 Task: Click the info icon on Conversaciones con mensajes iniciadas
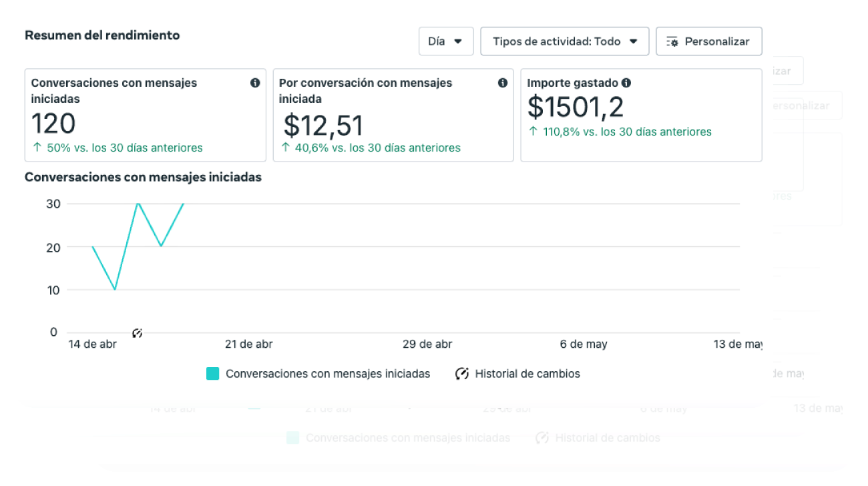click(x=254, y=83)
